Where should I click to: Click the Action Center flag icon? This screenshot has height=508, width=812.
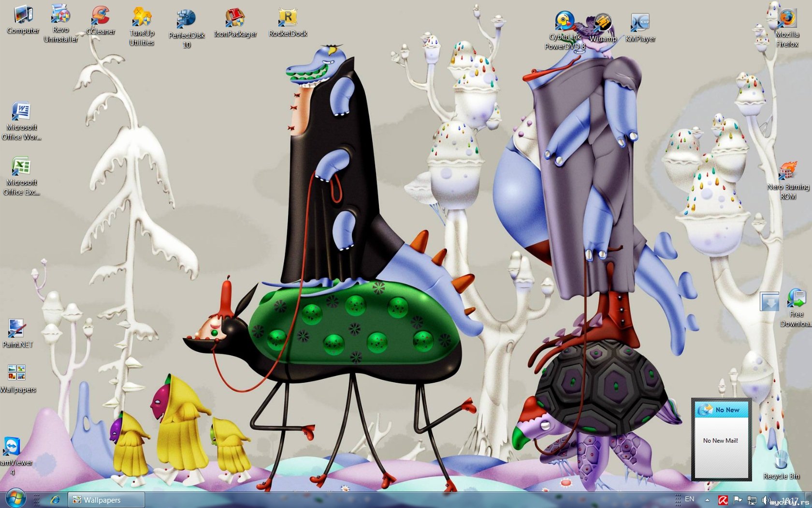(738, 500)
